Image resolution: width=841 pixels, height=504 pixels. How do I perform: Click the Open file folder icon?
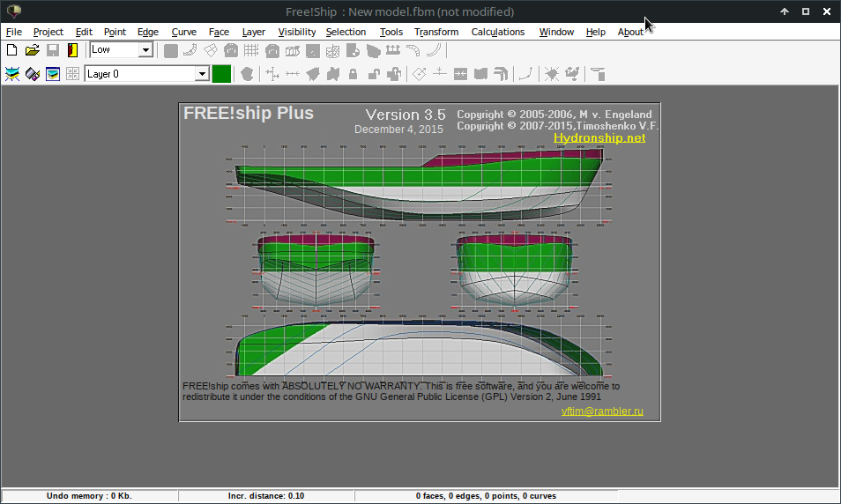point(33,50)
